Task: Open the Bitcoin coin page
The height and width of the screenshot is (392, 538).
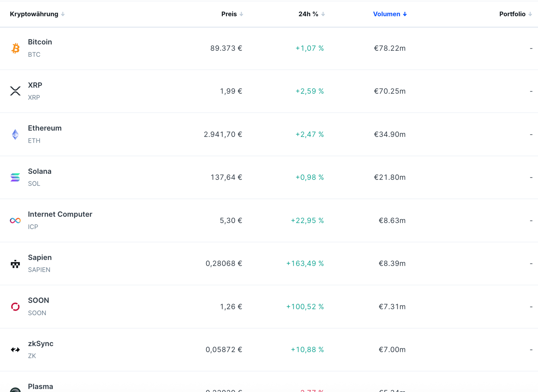Action: tap(40, 42)
